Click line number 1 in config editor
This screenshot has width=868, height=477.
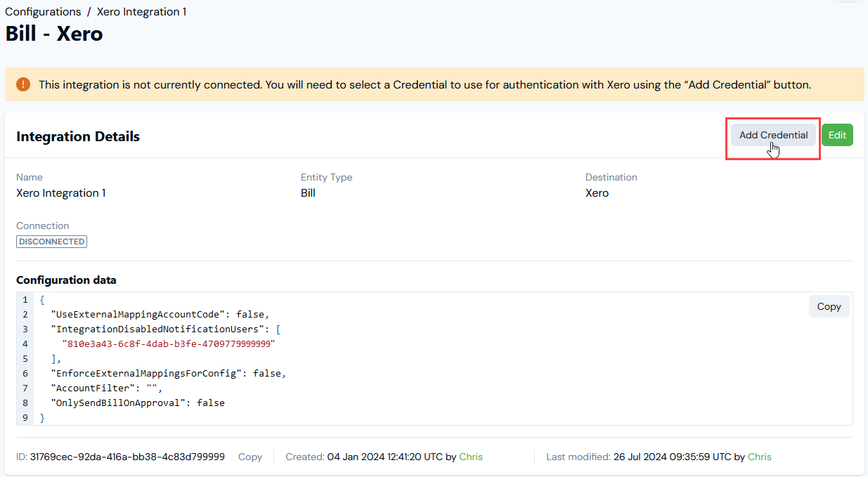tap(25, 299)
